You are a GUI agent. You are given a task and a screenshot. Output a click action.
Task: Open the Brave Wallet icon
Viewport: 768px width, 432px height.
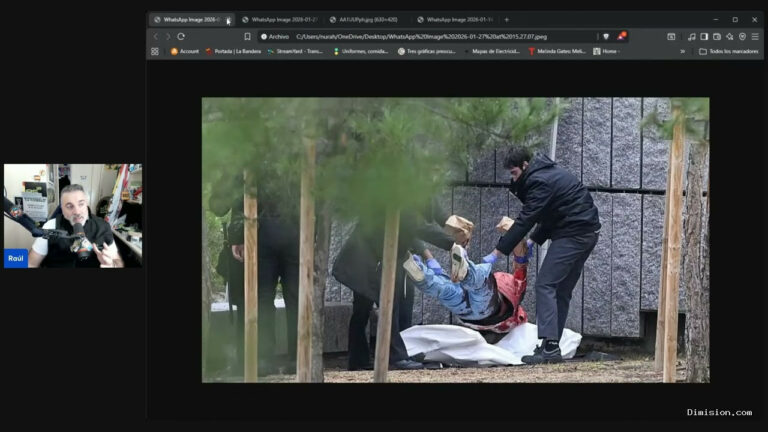point(717,37)
